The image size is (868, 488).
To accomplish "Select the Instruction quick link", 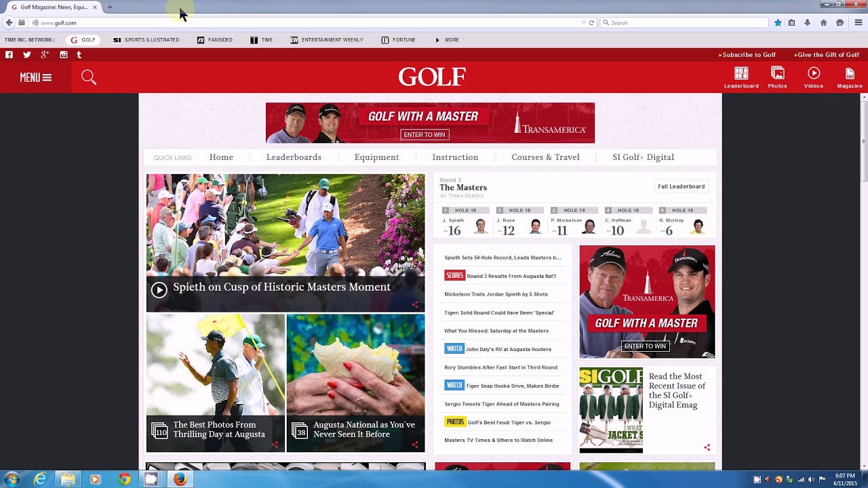I will click(455, 157).
